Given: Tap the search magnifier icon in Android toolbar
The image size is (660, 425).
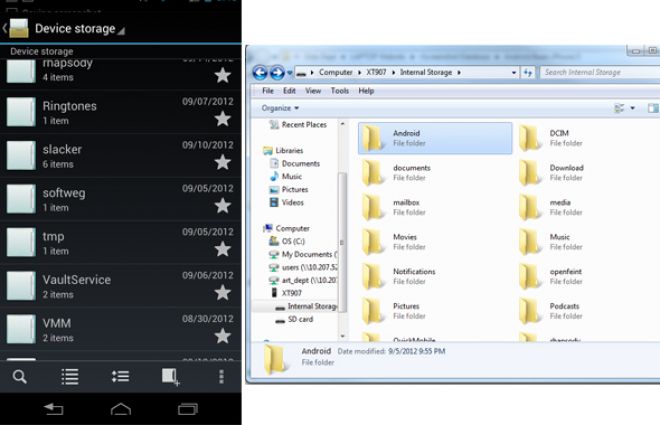Looking at the screenshot, I should 20,377.
